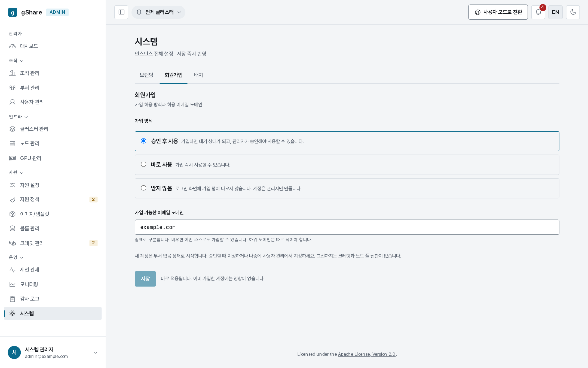Open 크레딧 관리 coins icon
Viewport: 588px width, 368px height.
[13, 243]
